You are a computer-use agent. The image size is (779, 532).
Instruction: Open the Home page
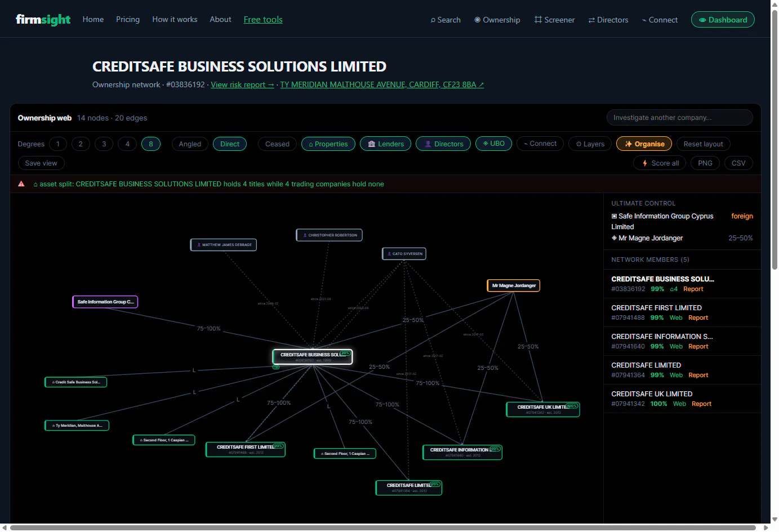(93, 19)
